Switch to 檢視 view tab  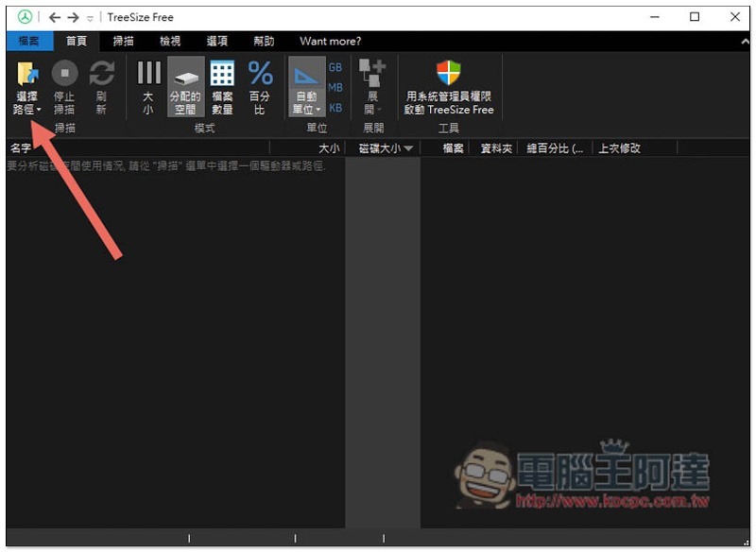click(170, 42)
